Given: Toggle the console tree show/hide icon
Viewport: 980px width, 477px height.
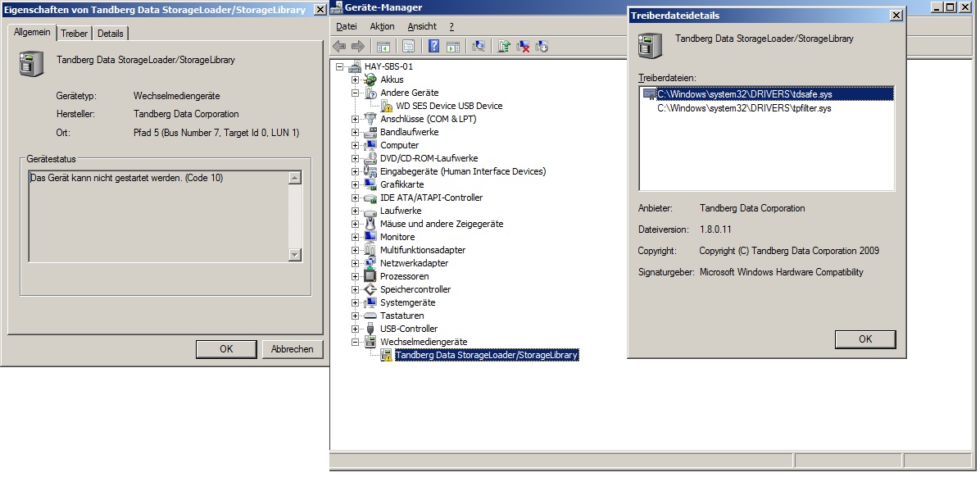Looking at the screenshot, I should coord(383,46).
